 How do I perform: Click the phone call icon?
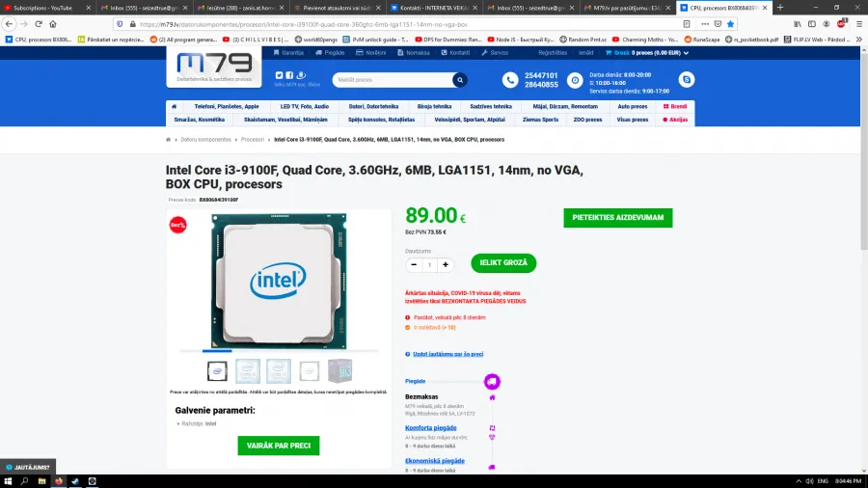pos(510,80)
